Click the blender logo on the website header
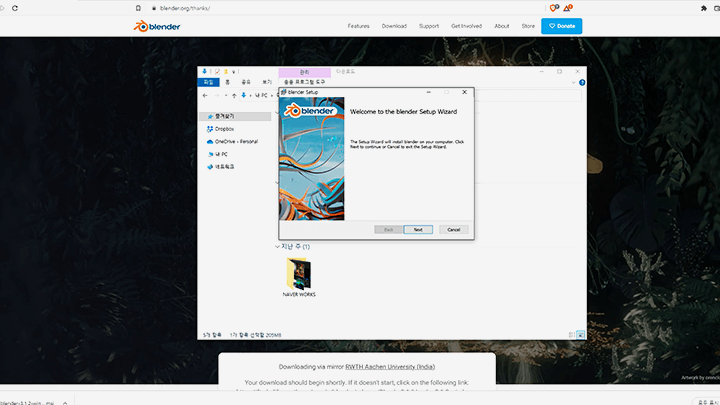 [157, 27]
